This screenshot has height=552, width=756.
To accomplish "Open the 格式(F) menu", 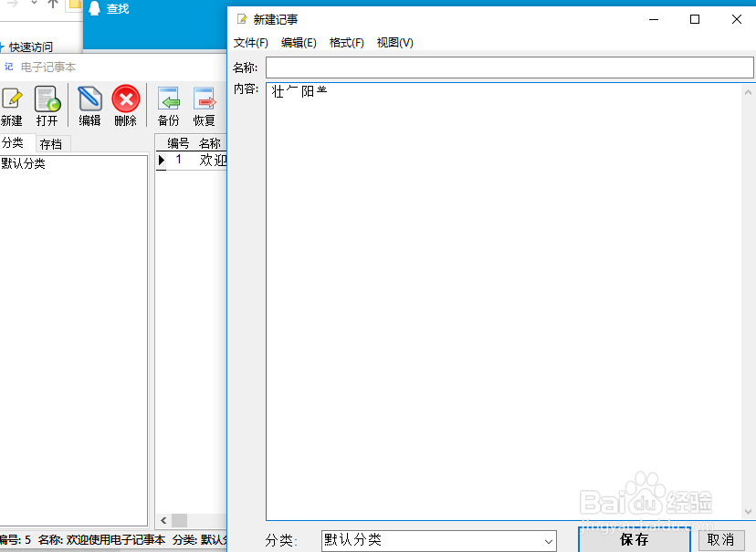I will [346, 42].
